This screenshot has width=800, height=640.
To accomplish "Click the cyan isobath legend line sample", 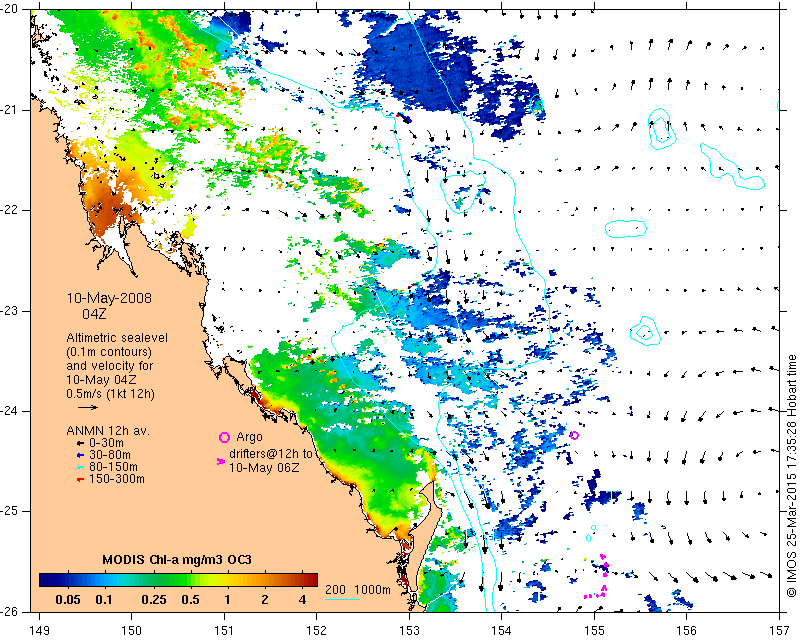I will (342, 599).
